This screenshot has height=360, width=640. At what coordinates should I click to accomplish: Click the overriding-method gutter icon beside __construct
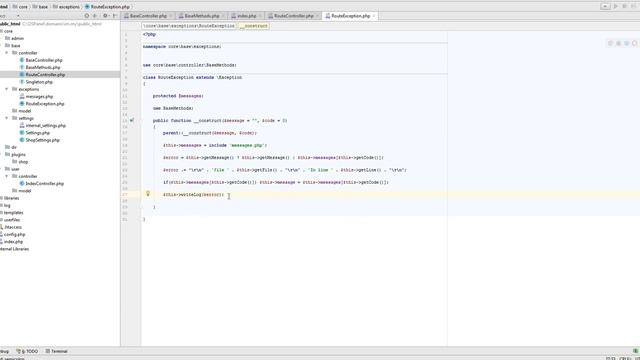tap(131, 120)
